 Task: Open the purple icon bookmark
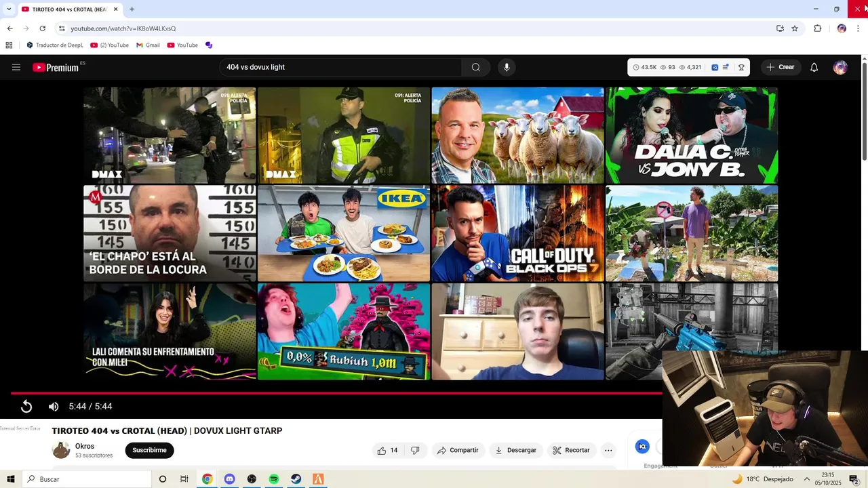click(x=209, y=45)
